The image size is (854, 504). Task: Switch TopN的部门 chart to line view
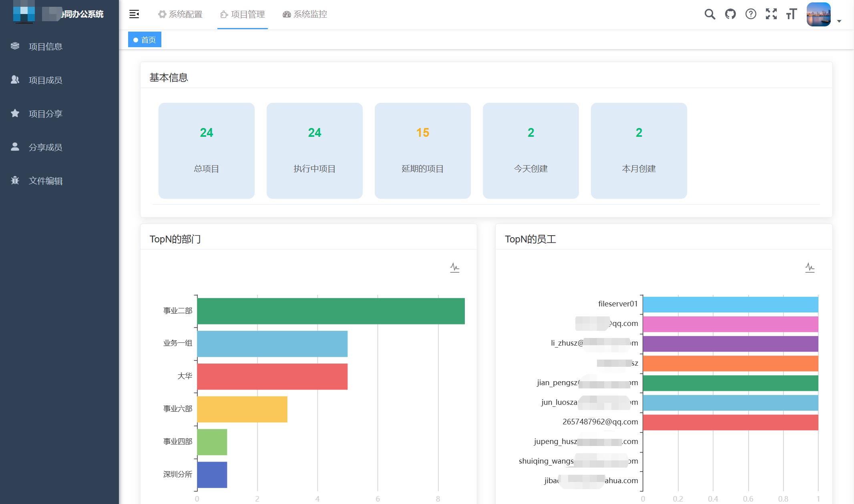(x=454, y=268)
